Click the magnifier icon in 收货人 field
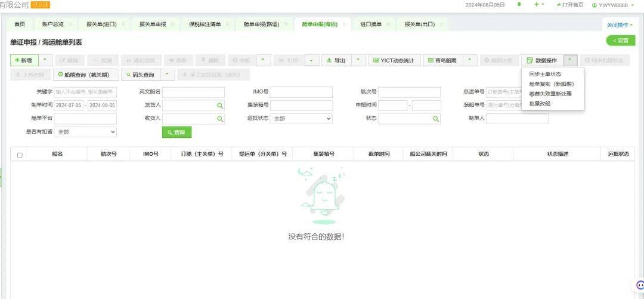 pos(220,119)
